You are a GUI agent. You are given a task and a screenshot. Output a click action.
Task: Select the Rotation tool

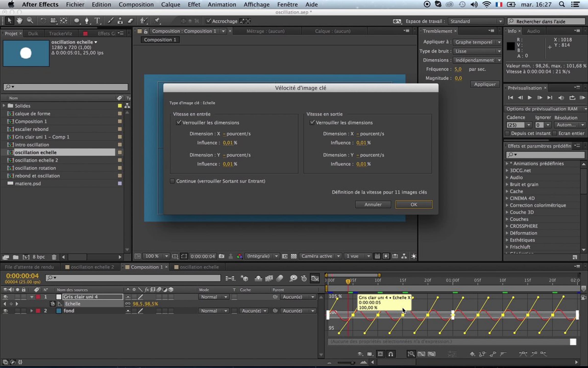(43, 21)
